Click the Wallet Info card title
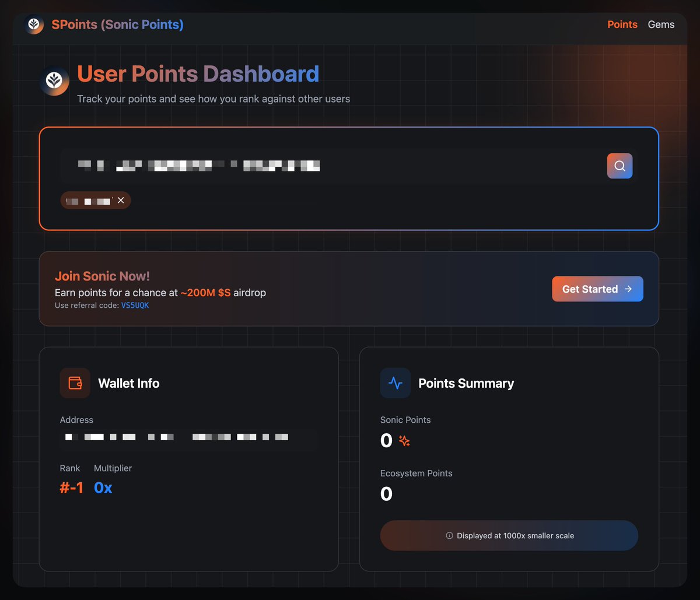This screenshot has width=700, height=600. point(129,383)
